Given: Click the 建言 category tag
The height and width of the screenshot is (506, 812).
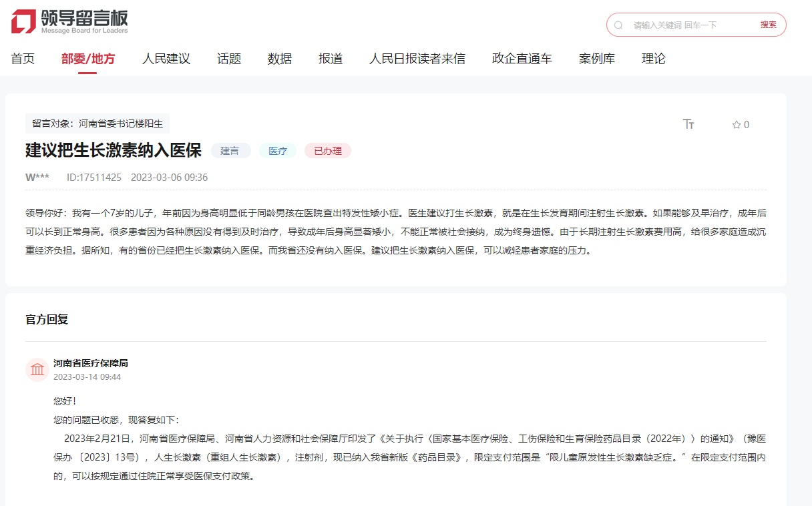Looking at the screenshot, I should point(230,151).
